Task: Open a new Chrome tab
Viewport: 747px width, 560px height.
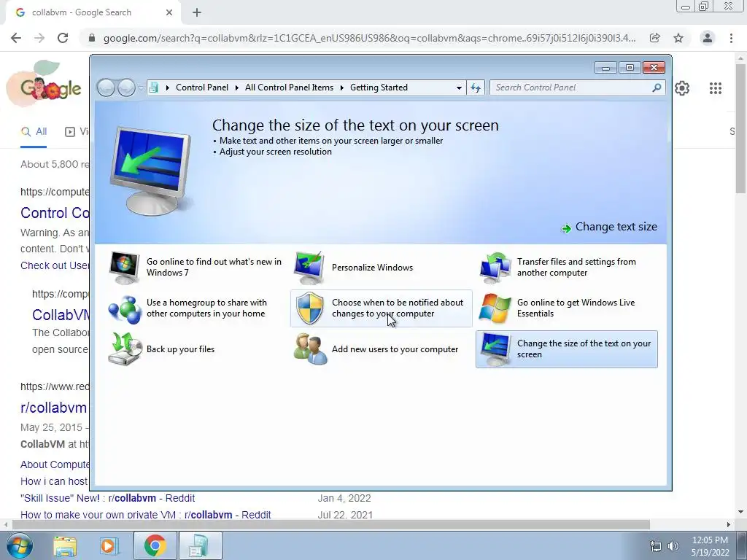Action: coord(197,13)
